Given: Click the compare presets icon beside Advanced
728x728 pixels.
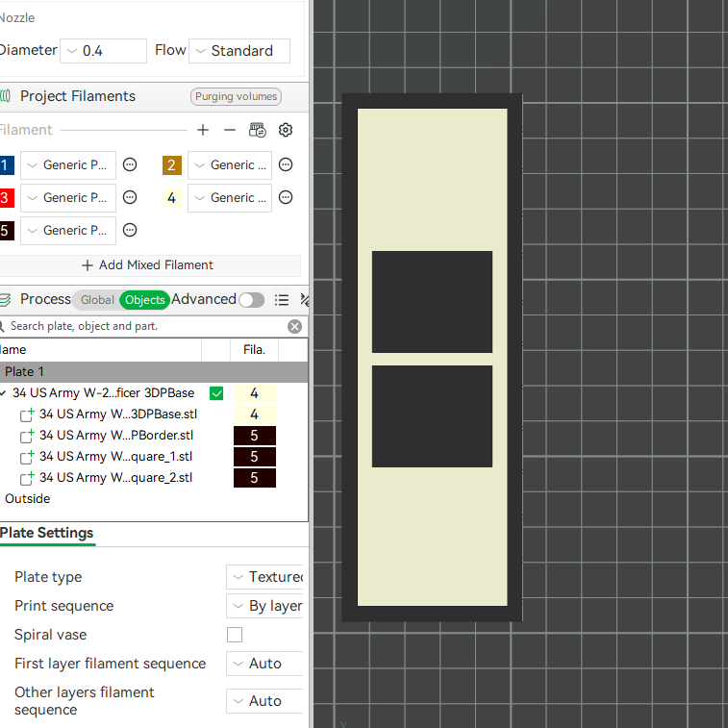Looking at the screenshot, I should [x=304, y=300].
